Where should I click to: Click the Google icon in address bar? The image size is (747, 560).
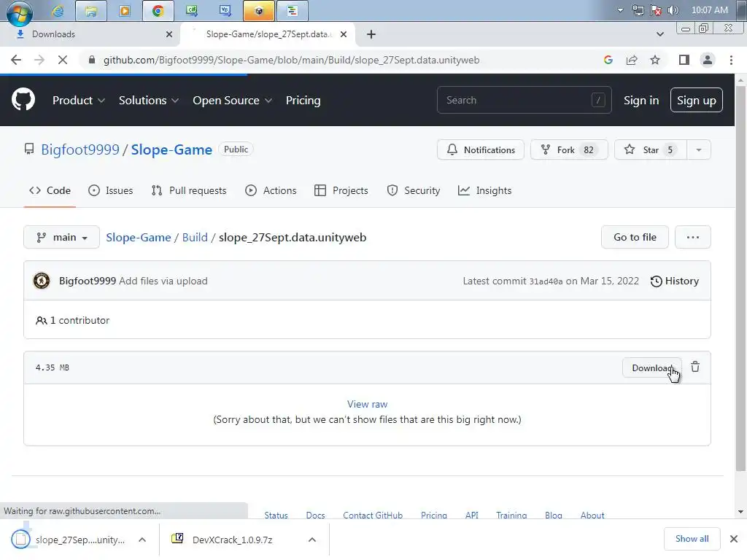tap(608, 60)
